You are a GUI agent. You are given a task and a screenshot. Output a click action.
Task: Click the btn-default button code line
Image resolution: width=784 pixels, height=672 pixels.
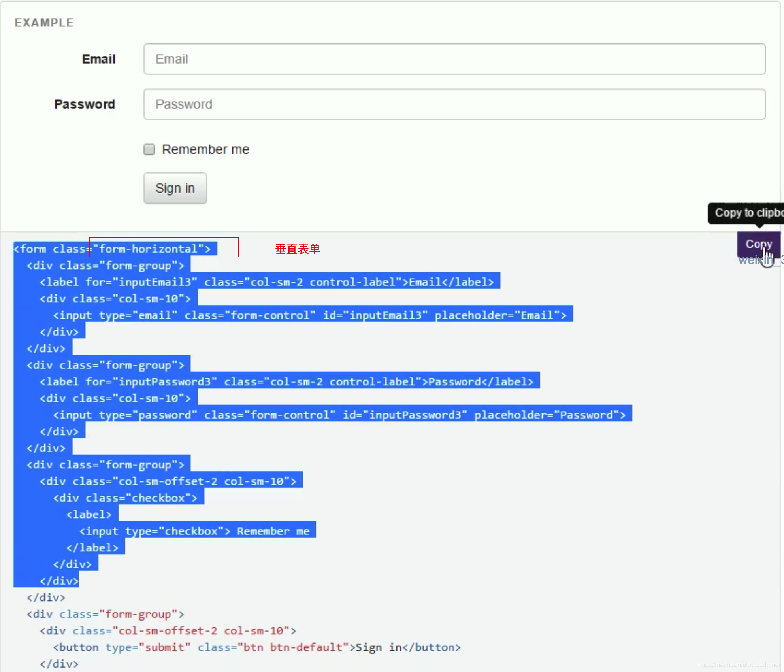coord(257,647)
